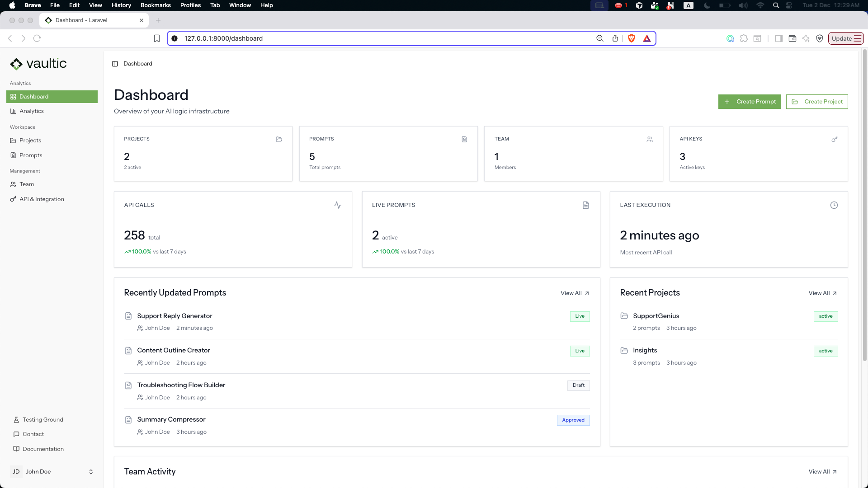This screenshot has width=868, height=488.
Task: Click the API & Integration key icon
Action: [13, 199]
